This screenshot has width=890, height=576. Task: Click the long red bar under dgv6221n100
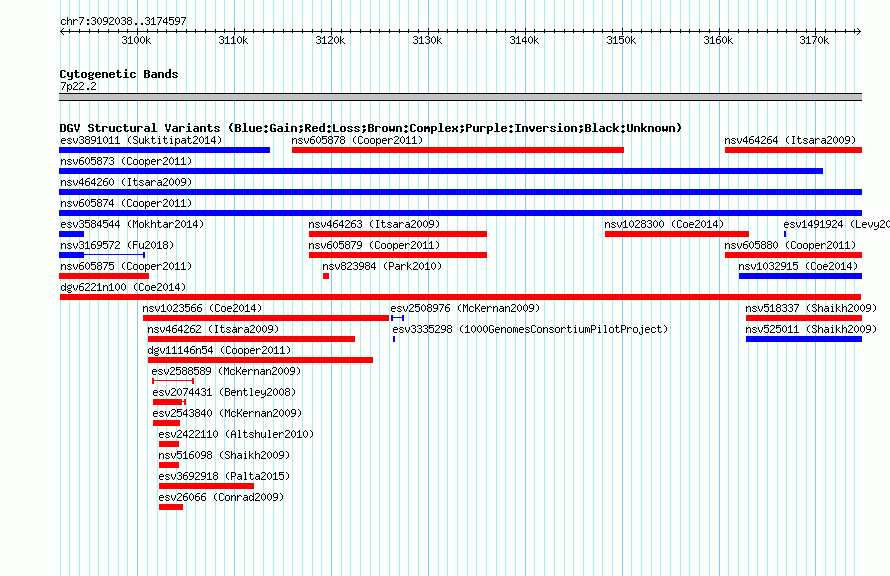click(460, 297)
